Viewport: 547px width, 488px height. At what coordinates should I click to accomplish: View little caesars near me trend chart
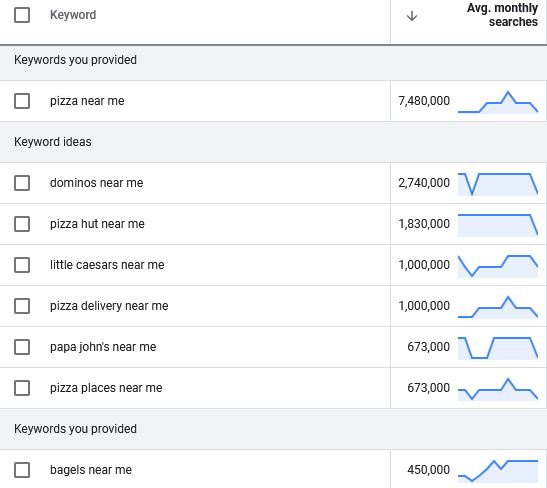(x=498, y=266)
